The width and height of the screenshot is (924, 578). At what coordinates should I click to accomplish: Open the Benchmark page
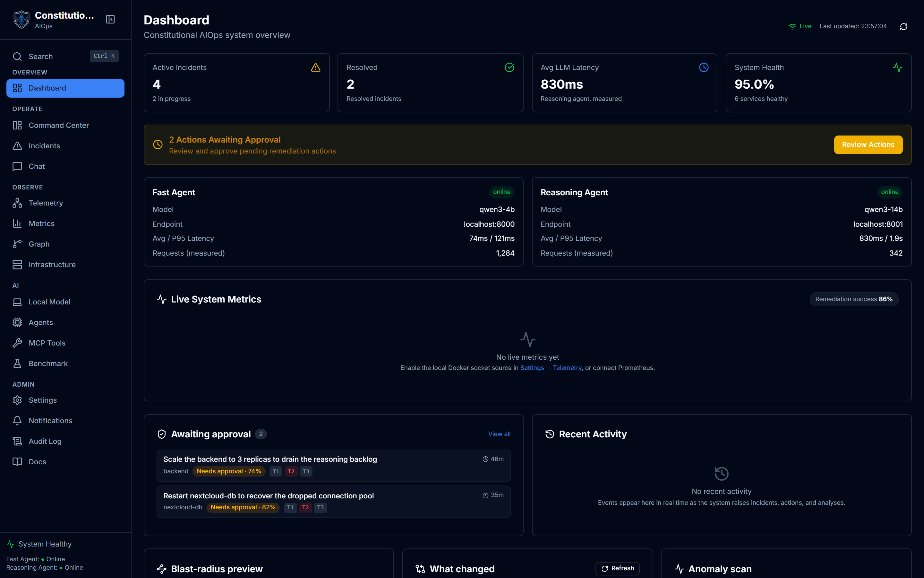click(65, 364)
